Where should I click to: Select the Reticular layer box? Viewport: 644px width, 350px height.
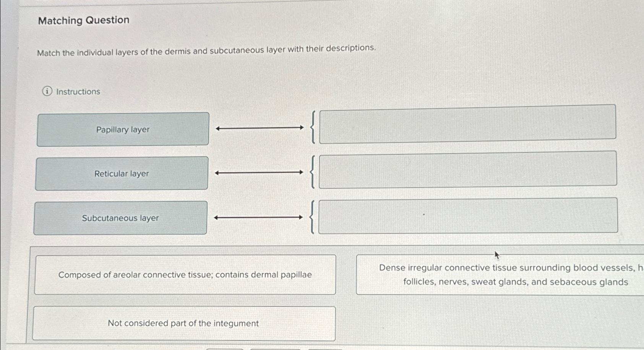(121, 173)
